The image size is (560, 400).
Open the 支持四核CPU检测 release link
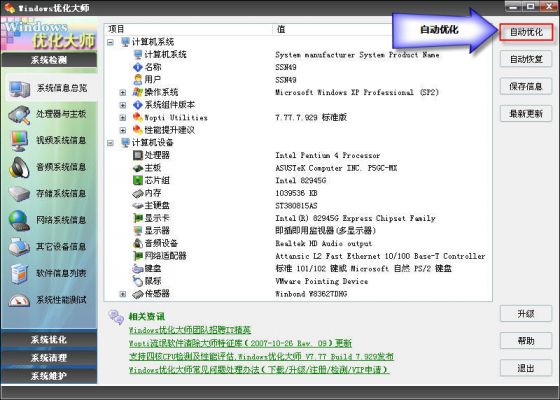point(261,356)
